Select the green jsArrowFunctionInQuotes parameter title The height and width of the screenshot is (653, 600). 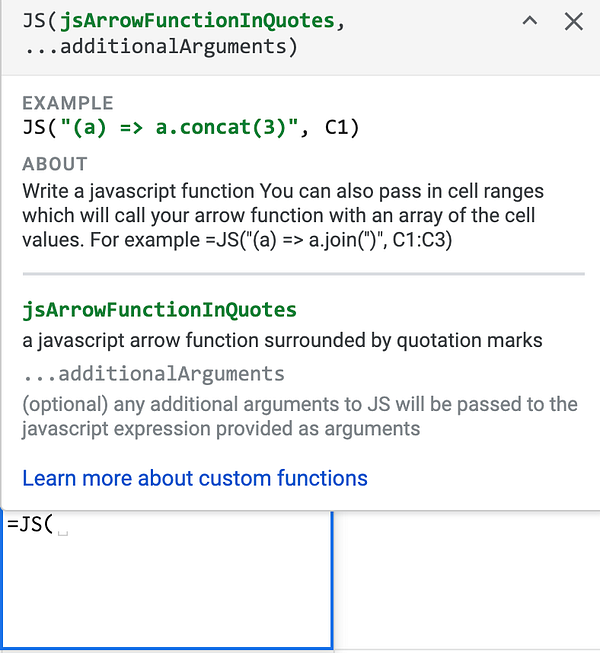tap(160, 310)
